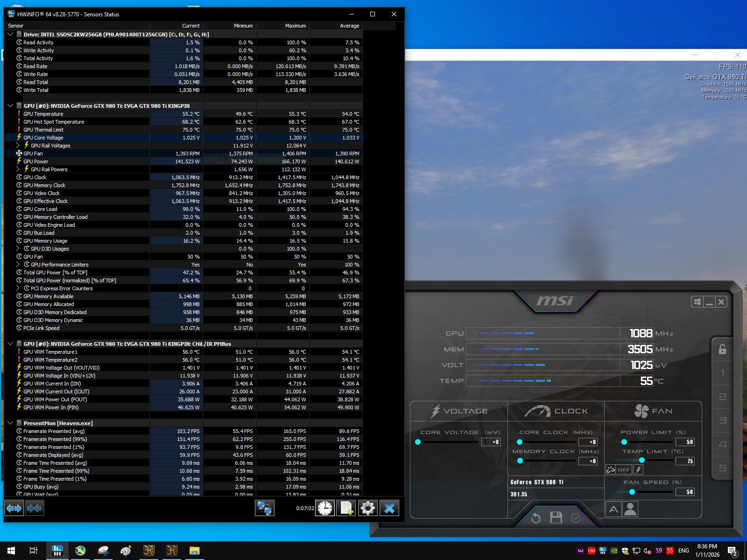Click the collapse columns arrows button in HWiNFO
The image size is (747, 560).
34,508
